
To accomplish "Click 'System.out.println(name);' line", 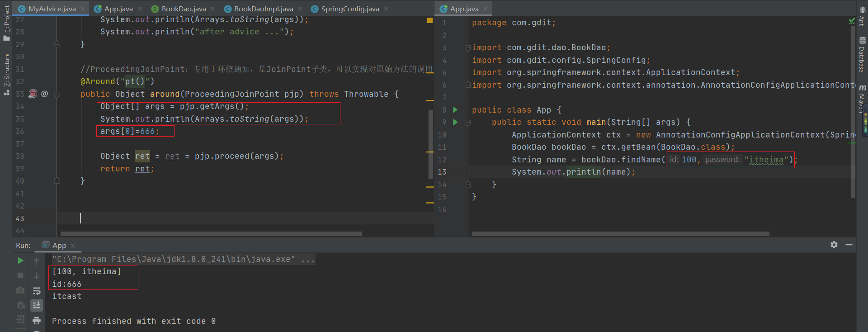I will [573, 172].
